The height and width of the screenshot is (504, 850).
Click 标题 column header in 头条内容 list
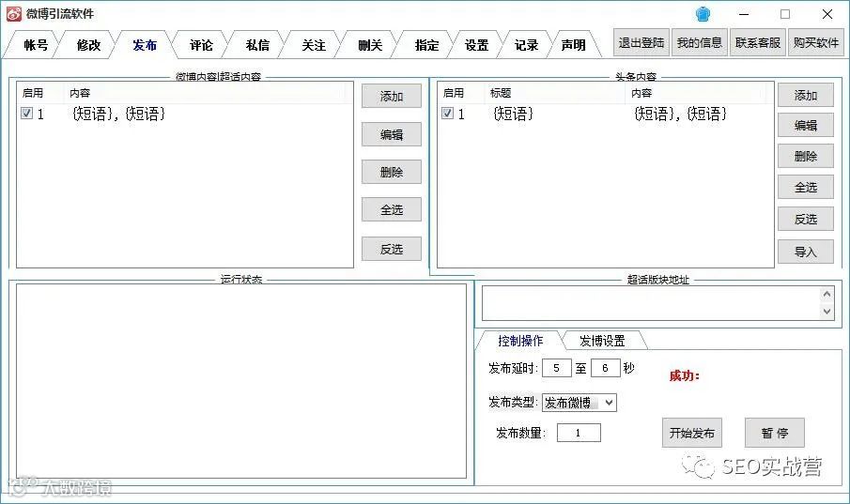click(554, 93)
